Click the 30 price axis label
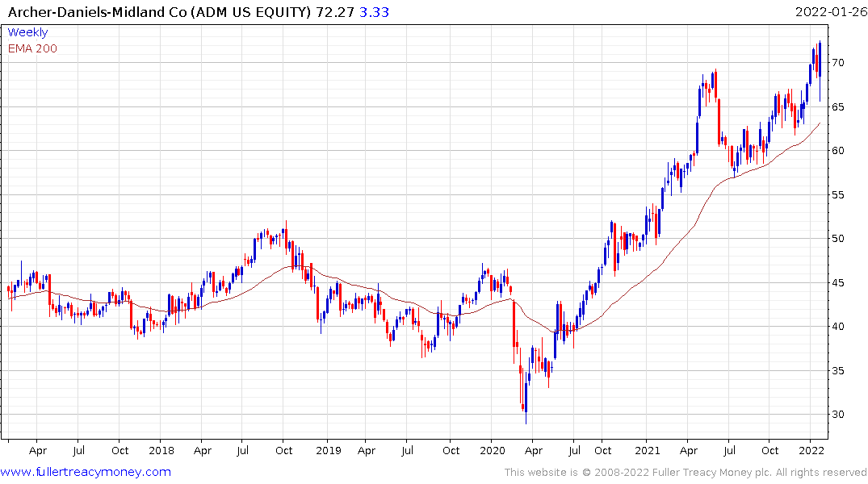Viewport: 868px width, 484px height. (837, 415)
